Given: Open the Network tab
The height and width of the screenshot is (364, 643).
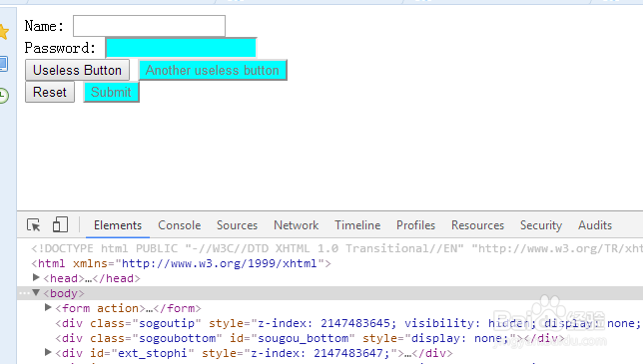Looking at the screenshot, I should (297, 225).
